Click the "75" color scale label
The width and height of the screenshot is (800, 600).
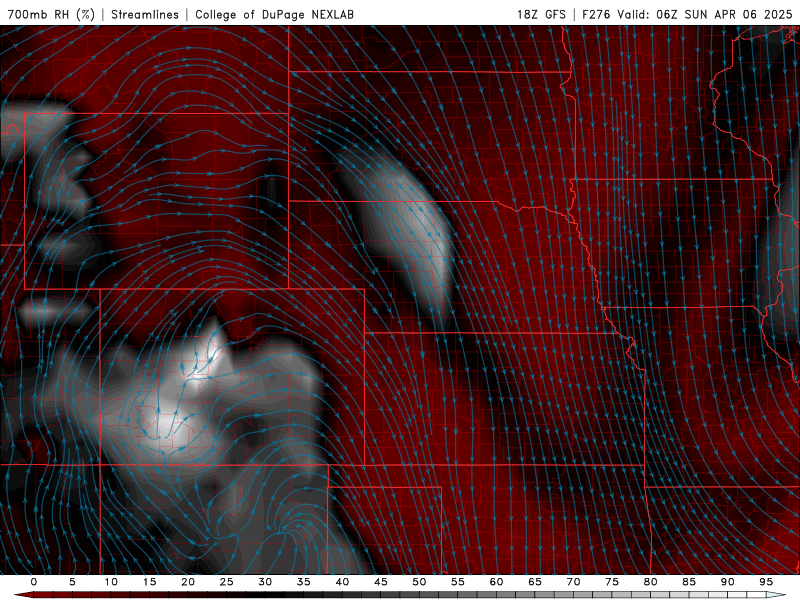(612, 582)
